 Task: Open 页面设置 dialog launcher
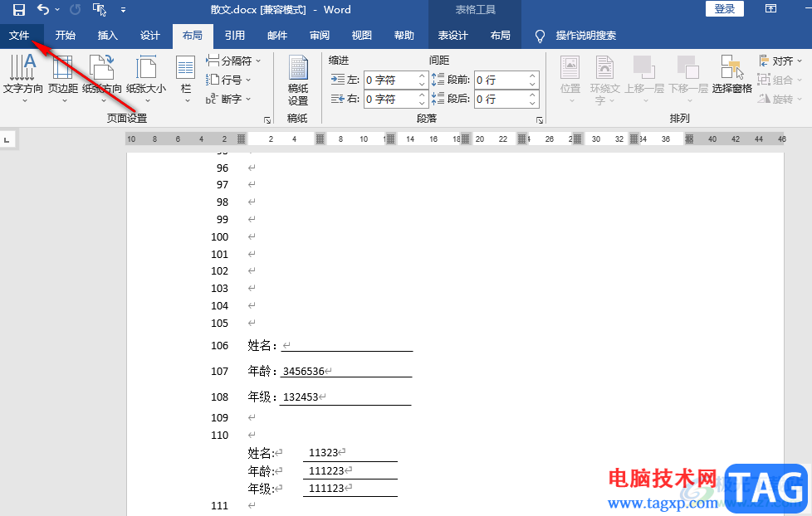point(267,120)
